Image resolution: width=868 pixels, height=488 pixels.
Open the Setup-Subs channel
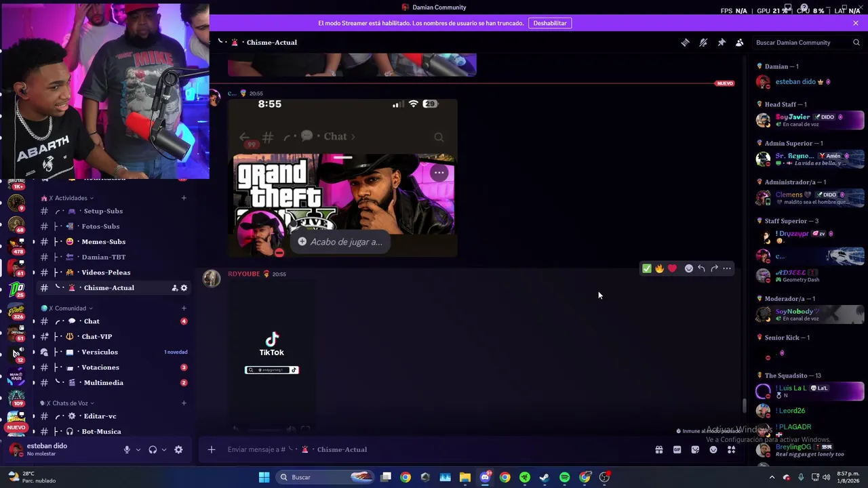coord(114,211)
